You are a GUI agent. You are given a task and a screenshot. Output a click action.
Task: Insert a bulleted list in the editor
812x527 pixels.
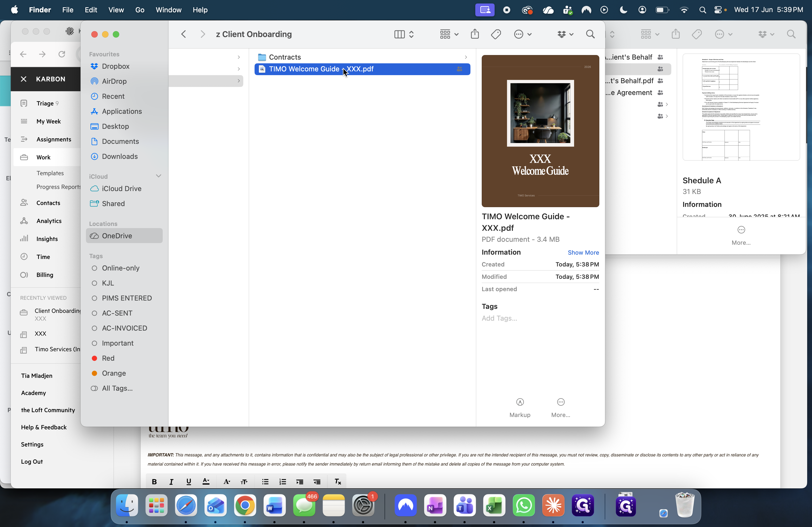tap(265, 481)
